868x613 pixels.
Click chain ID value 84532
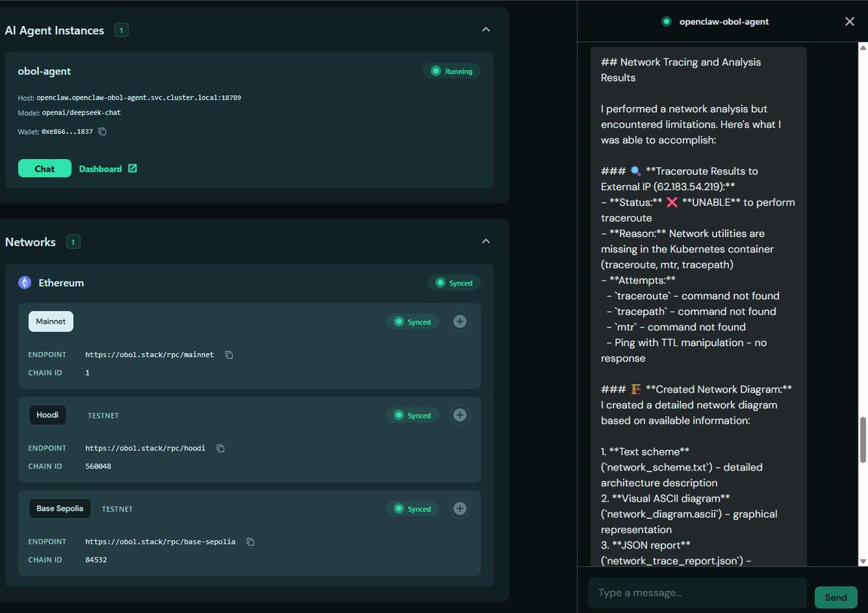[96, 560]
